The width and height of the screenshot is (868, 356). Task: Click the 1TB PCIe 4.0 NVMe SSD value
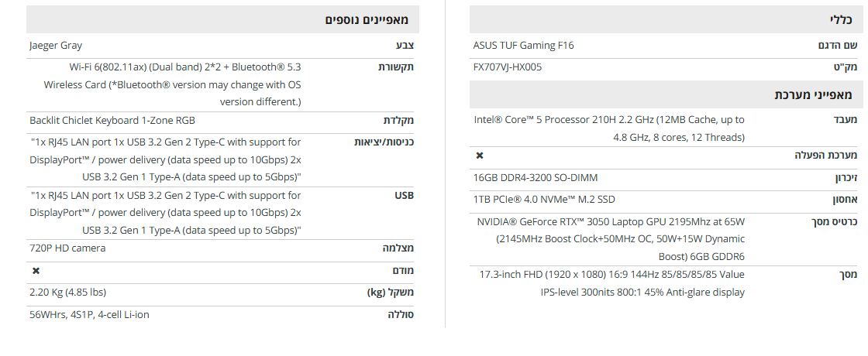coord(544,200)
